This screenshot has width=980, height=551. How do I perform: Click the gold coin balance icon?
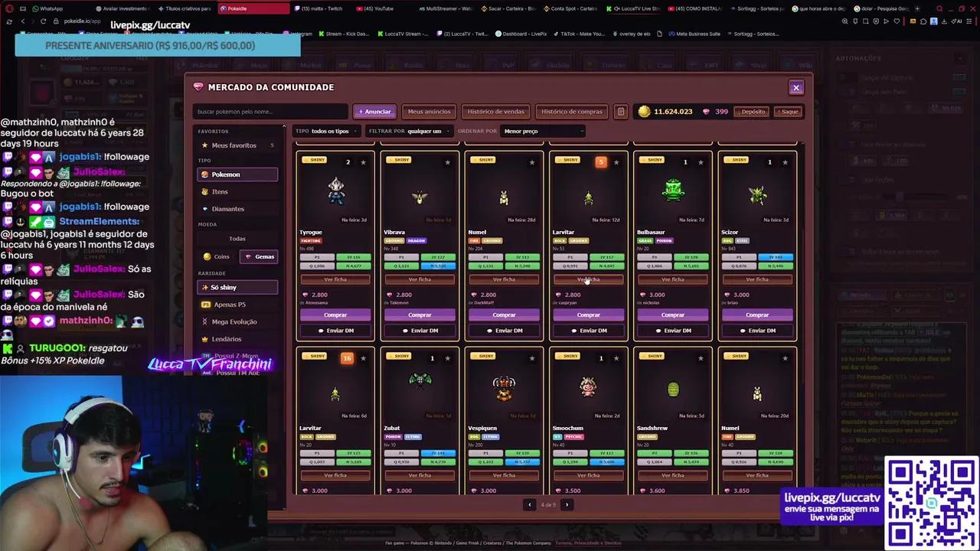[x=644, y=112]
